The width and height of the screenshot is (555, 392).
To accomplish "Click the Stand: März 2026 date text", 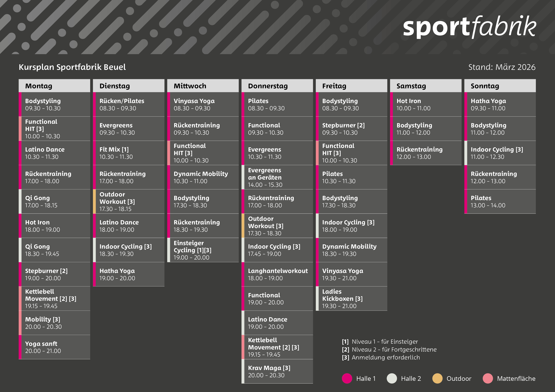I will (502, 67).
